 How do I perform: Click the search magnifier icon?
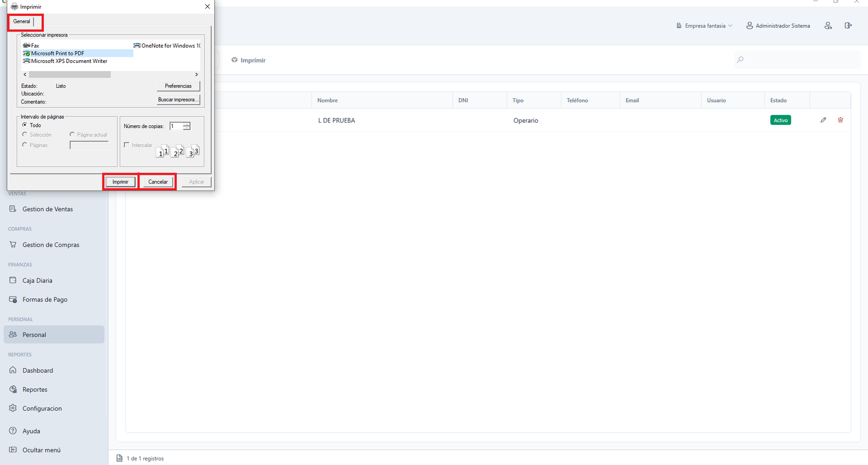point(741,60)
